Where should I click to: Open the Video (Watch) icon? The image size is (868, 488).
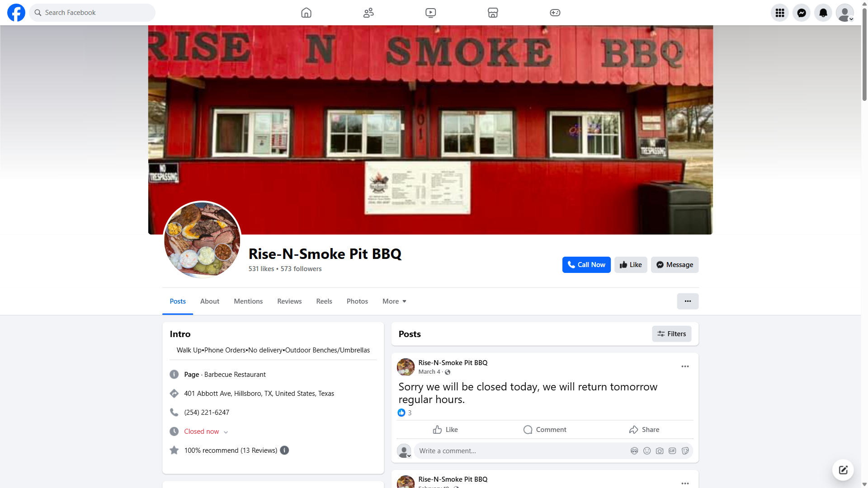(430, 13)
